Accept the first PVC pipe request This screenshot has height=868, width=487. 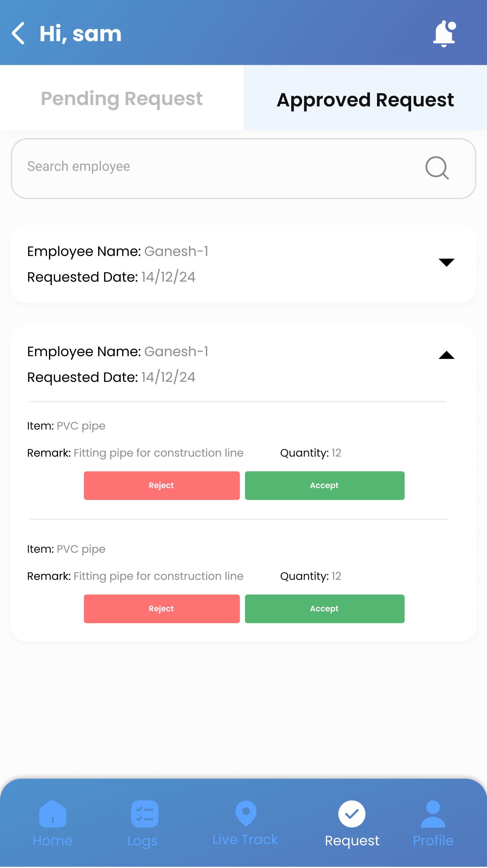coord(324,485)
